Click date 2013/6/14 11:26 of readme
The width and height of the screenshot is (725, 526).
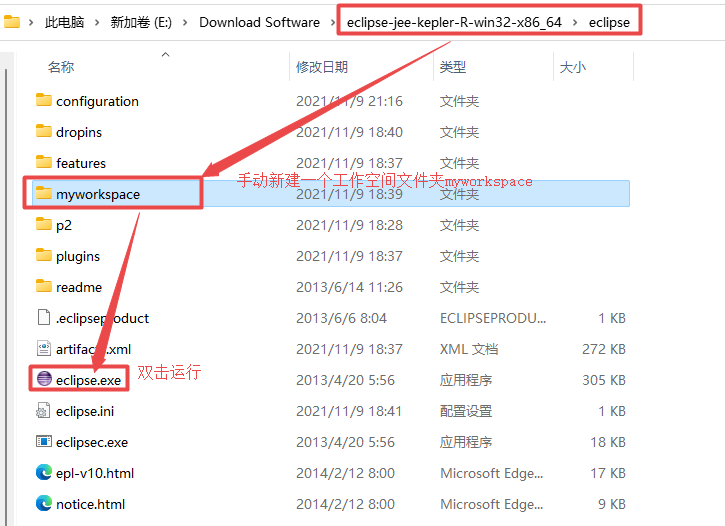(349, 287)
